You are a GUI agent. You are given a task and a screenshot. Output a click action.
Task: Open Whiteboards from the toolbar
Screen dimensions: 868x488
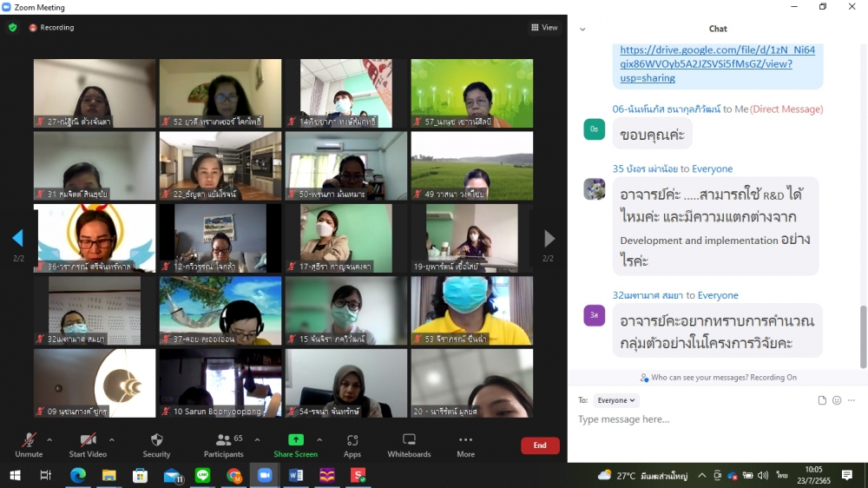[x=409, y=440]
